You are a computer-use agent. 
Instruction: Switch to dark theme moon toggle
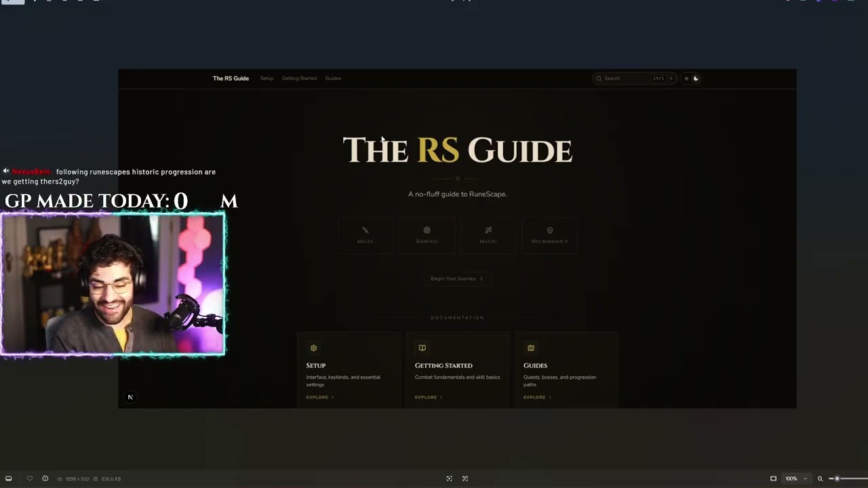tap(696, 79)
